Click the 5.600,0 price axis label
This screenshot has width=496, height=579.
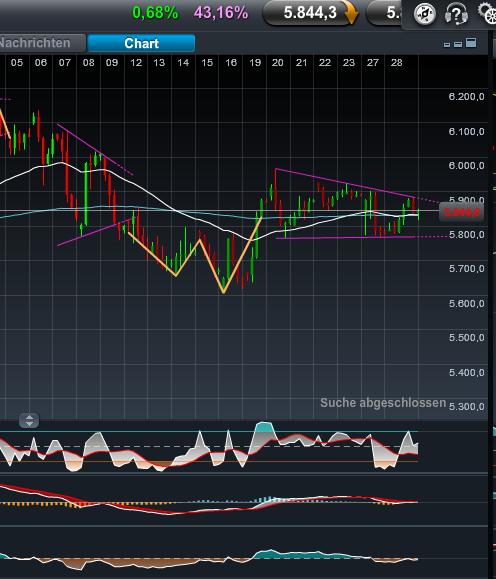[x=466, y=304]
